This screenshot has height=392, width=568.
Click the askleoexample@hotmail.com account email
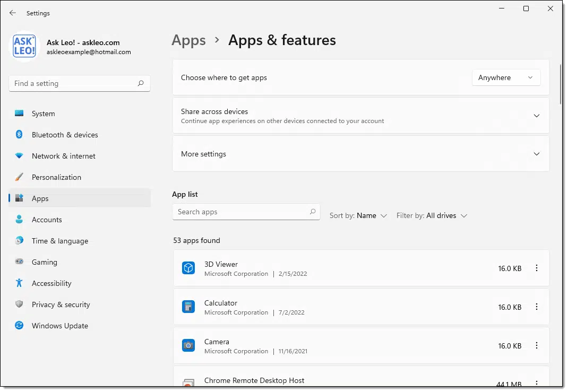pyautogui.click(x=89, y=52)
